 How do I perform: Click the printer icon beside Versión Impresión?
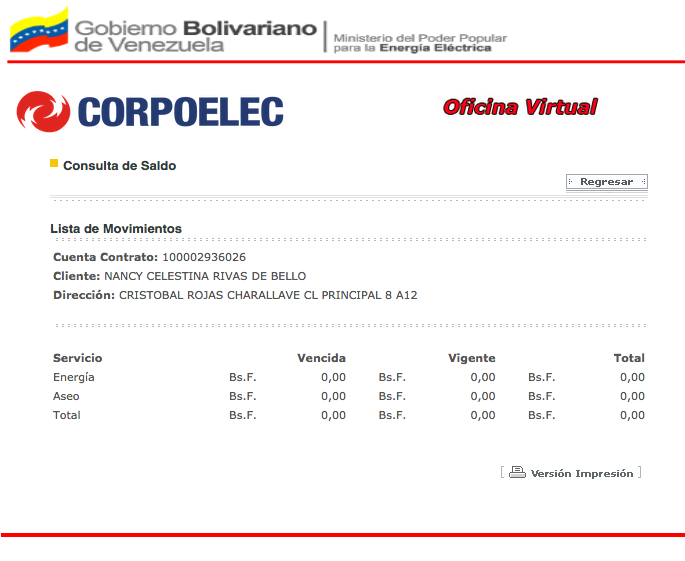(x=517, y=473)
